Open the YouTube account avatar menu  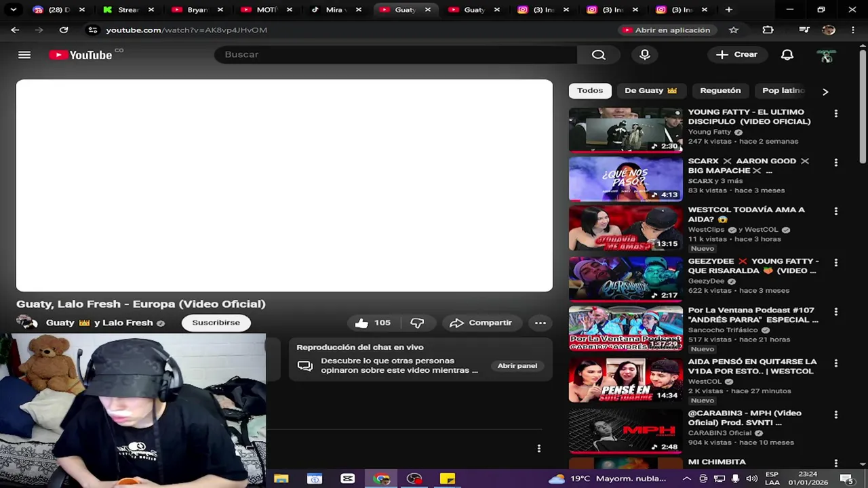point(826,56)
